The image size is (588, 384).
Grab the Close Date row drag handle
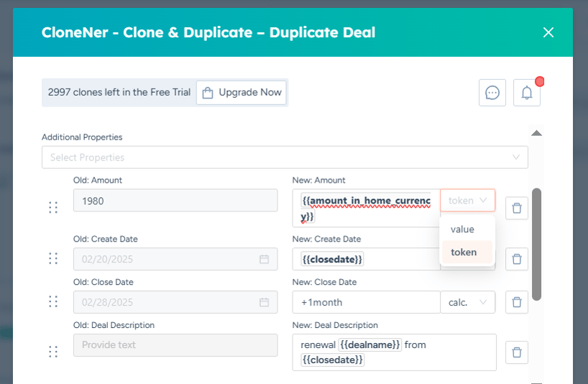pyautogui.click(x=53, y=301)
